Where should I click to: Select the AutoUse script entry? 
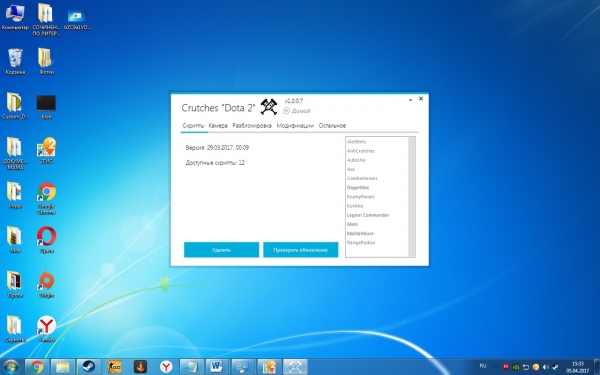click(356, 160)
